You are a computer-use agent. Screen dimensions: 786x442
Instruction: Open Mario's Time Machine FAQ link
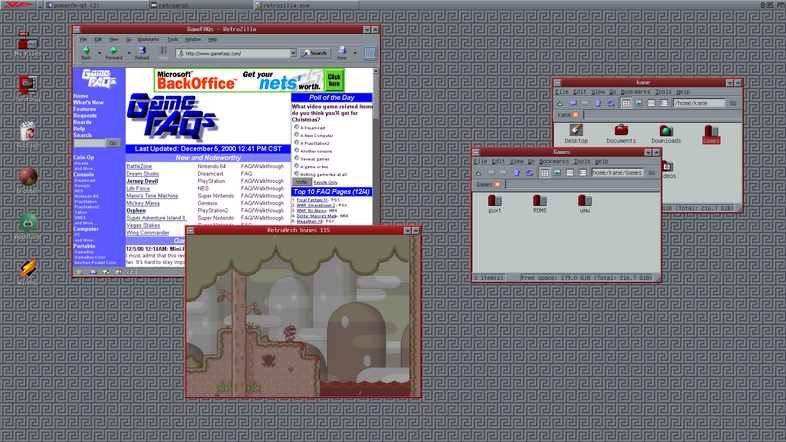coord(152,196)
